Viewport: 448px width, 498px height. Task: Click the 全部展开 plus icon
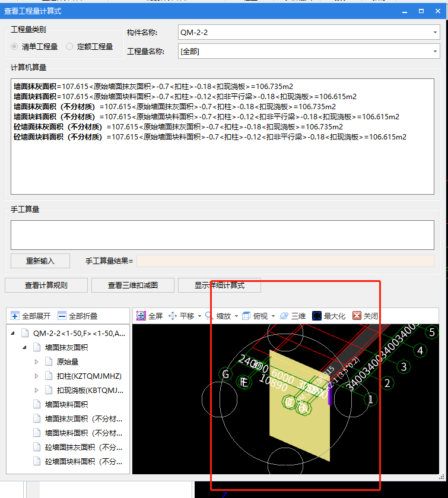click(x=15, y=316)
